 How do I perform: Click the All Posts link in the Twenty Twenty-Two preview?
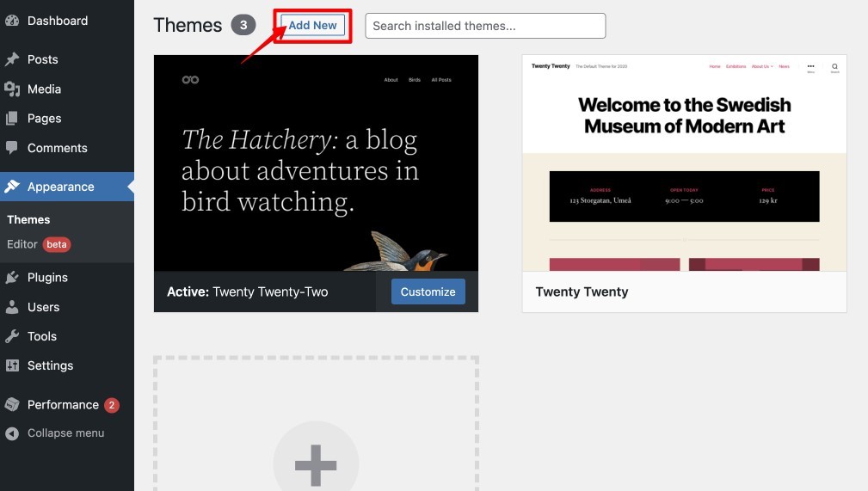(x=441, y=80)
